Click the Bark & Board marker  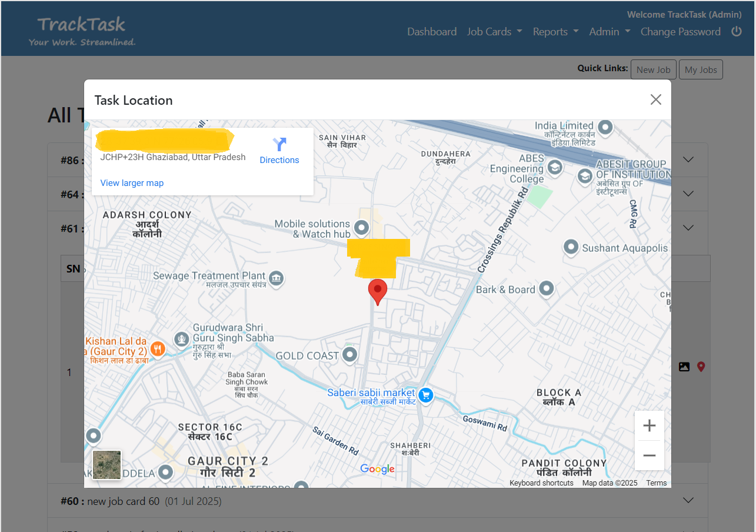(x=547, y=289)
